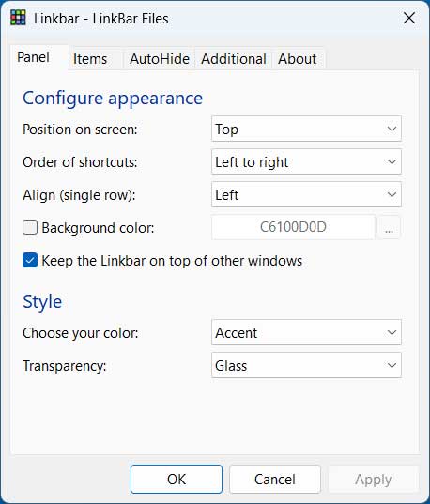Click the Position on screen label
Viewport: 430px width, 504px height.
(x=80, y=130)
